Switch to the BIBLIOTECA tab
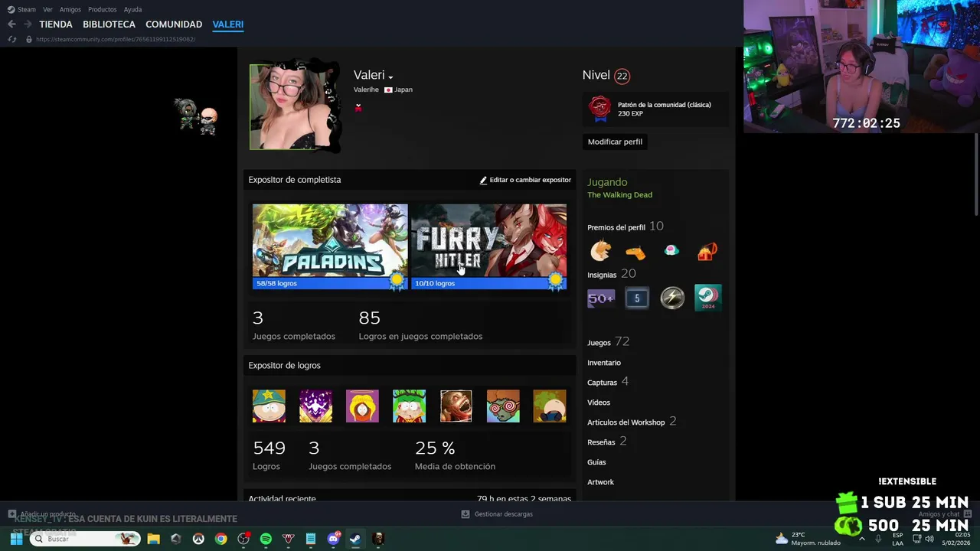This screenshot has height=551, width=980. 109,24
